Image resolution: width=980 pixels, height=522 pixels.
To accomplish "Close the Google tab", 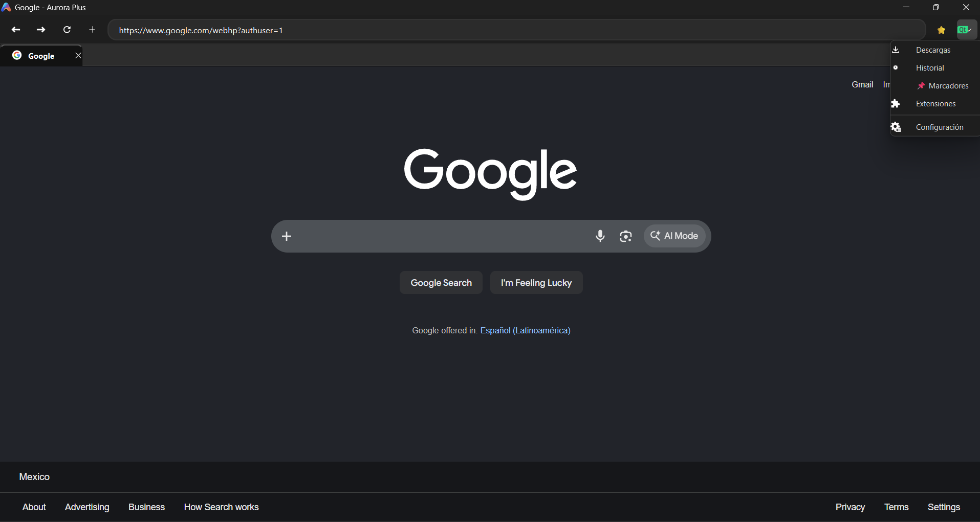I will tap(78, 55).
